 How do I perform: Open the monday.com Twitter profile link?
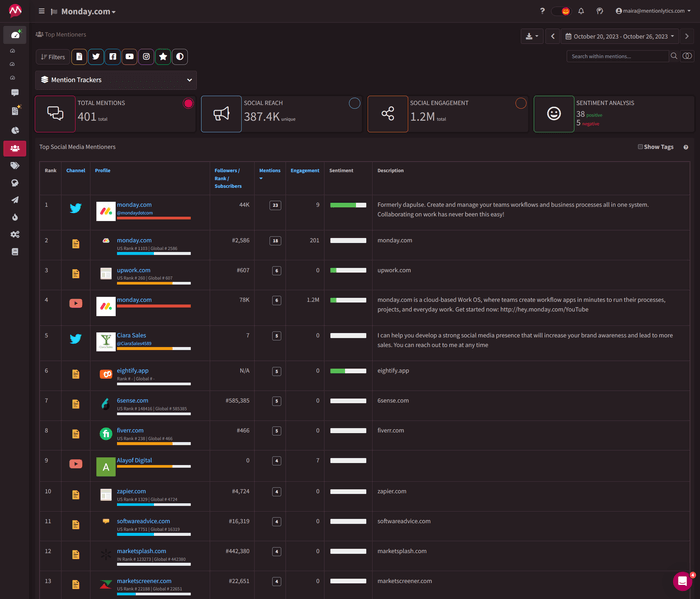(x=134, y=205)
